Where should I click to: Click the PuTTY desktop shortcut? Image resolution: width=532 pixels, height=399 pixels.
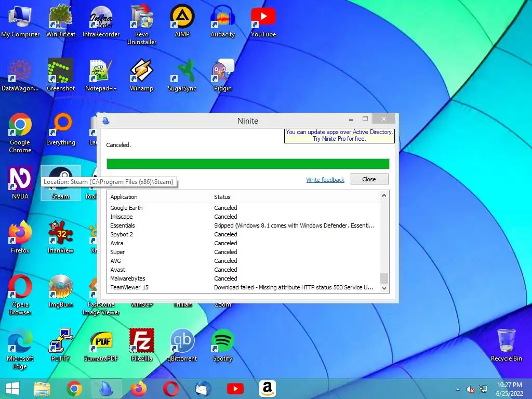(x=61, y=345)
